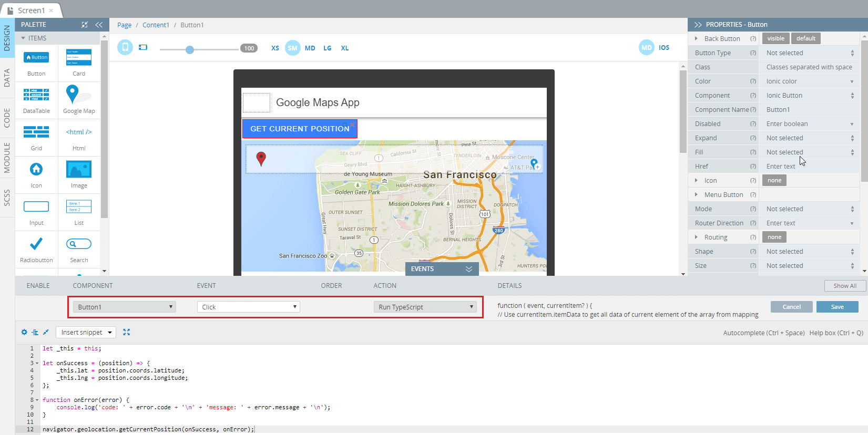Select the Grid palette component
Image resolution: width=868 pixels, height=435 pixels.
[x=36, y=137]
